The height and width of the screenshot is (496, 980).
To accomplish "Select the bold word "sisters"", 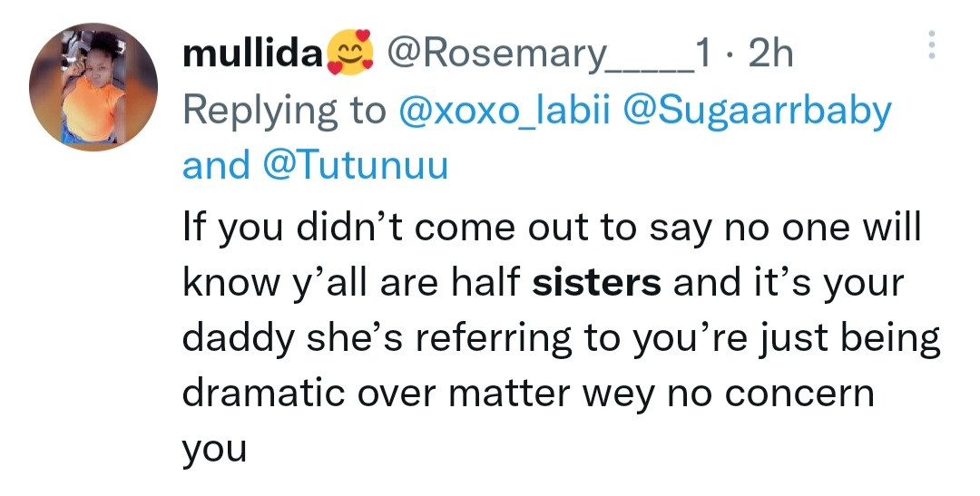I will 596,284.
